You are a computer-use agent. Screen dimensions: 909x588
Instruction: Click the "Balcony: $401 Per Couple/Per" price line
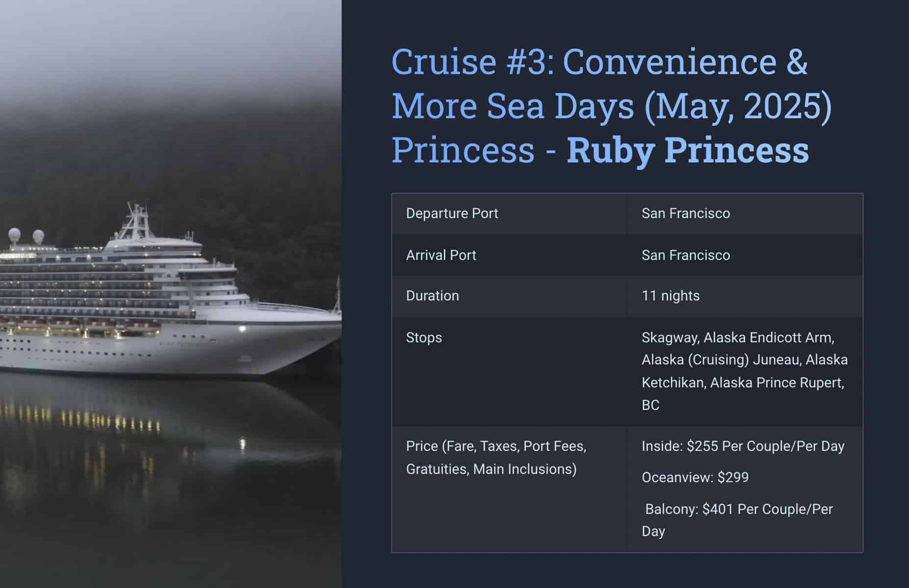pyautogui.click(x=738, y=510)
